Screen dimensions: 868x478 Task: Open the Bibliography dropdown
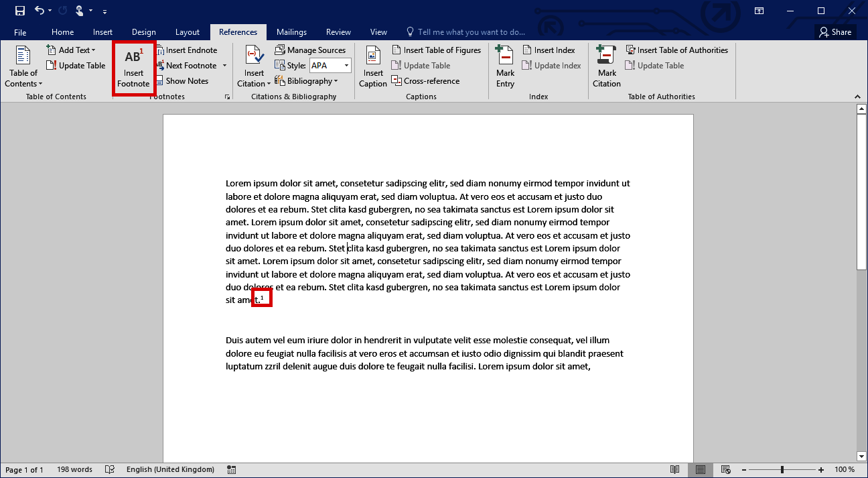pyautogui.click(x=308, y=80)
